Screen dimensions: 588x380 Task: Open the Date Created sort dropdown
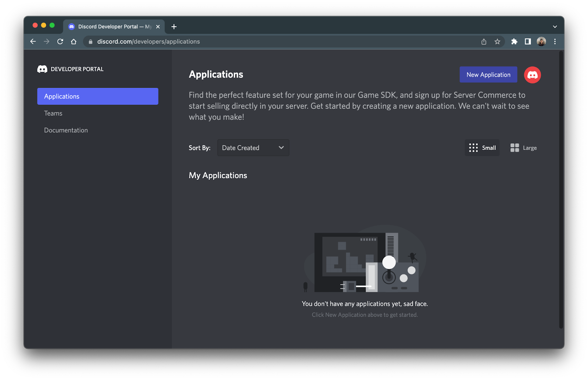(x=253, y=148)
